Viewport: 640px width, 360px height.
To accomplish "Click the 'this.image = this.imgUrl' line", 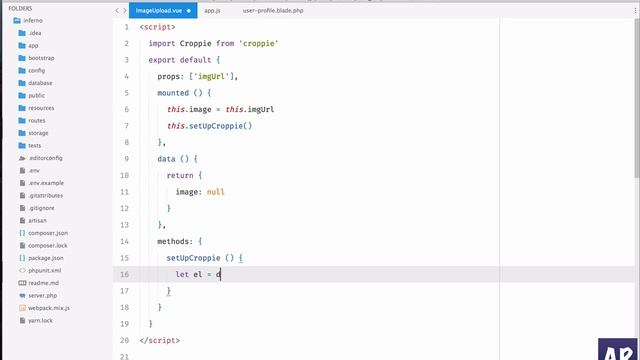I will 220,109.
